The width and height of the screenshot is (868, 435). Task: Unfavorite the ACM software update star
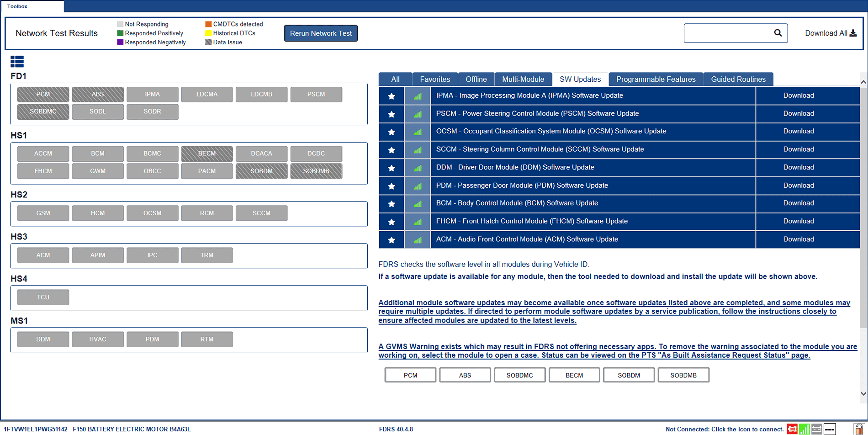[x=392, y=240]
